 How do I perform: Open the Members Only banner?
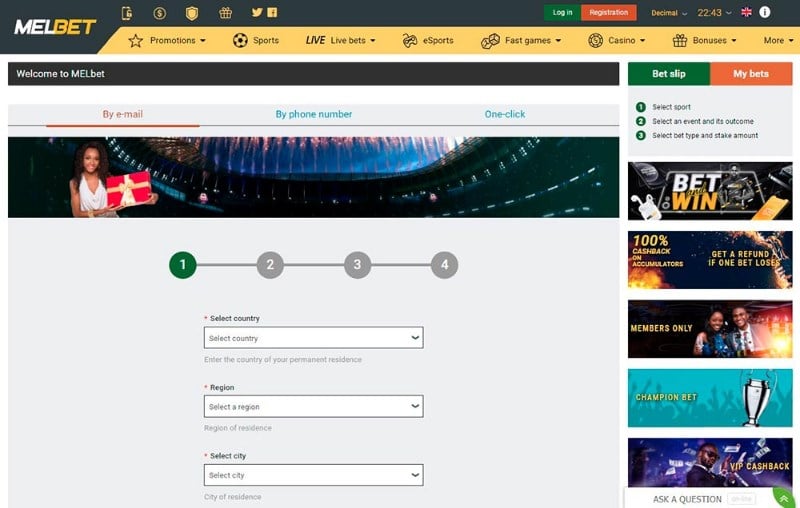[710, 329]
